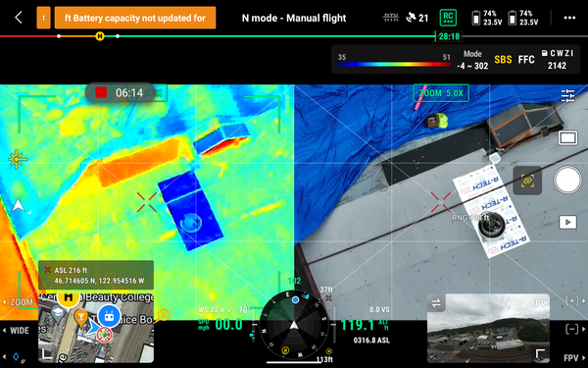Expand the ZOOM camera option on the left
The width and height of the screenshot is (588, 368).
click(18, 302)
